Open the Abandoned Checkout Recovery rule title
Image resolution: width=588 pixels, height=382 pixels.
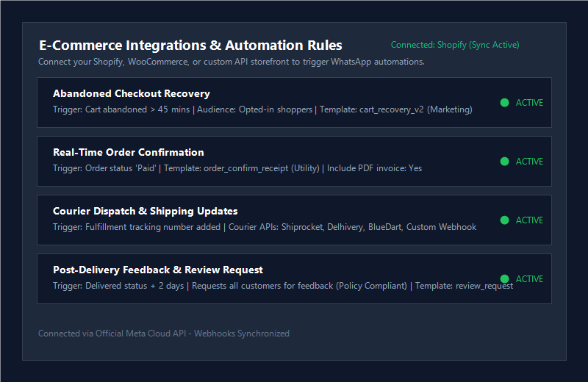[132, 93]
